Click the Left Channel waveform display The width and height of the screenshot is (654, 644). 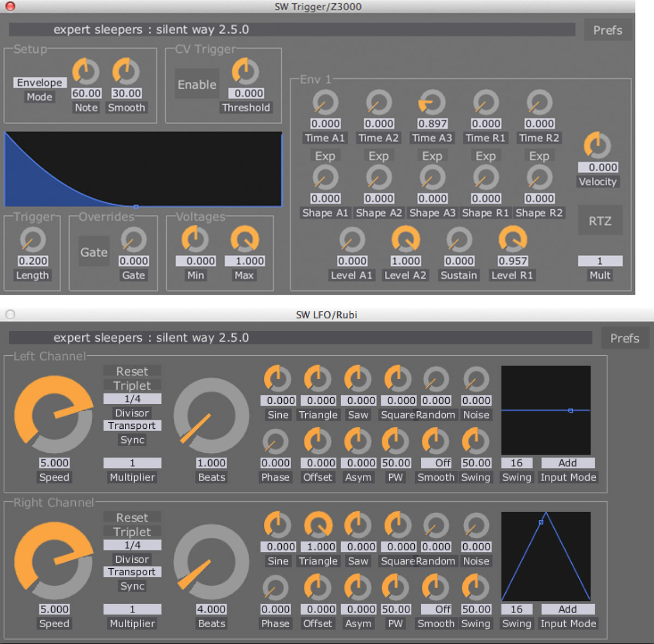coord(546,410)
